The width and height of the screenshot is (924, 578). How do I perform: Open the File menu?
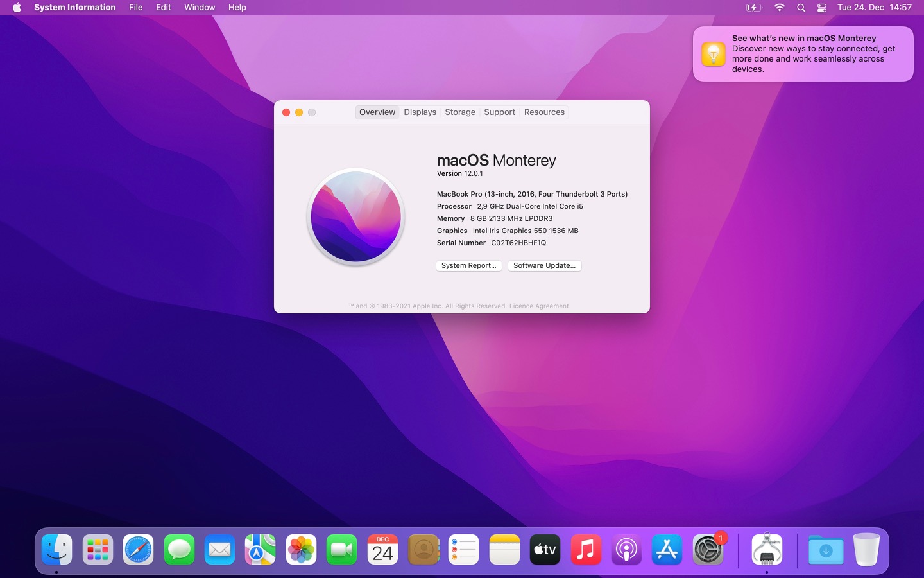136,8
